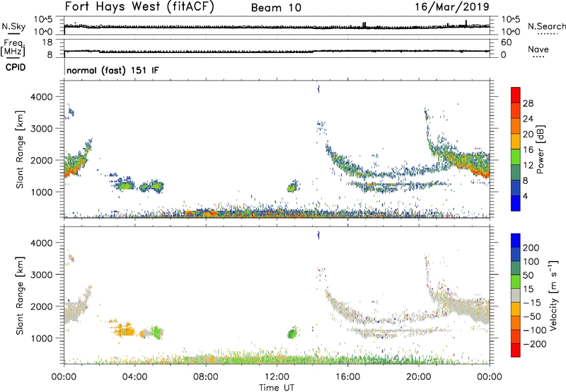
Task: Click the "-15" label on velocity colorbar
Action: [531, 303]
